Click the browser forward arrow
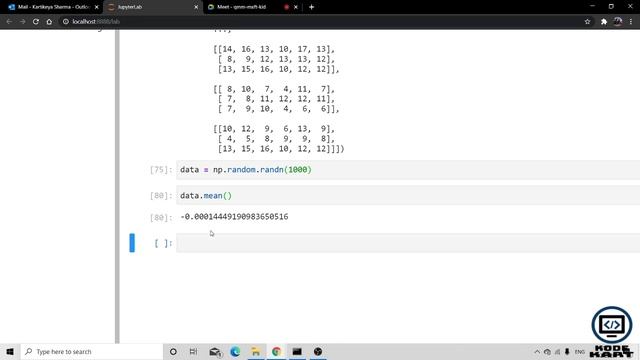 pos(22,22)
